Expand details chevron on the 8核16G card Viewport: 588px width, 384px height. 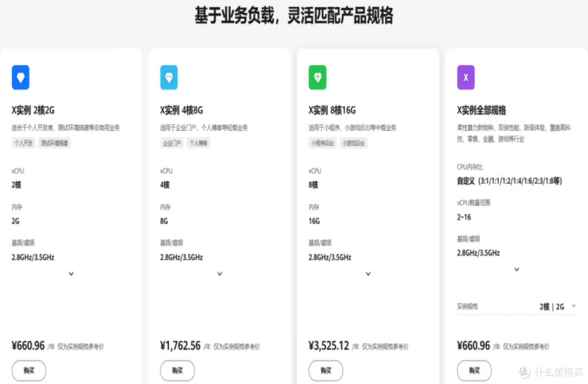pyautogui.click(x=368, y=274)
